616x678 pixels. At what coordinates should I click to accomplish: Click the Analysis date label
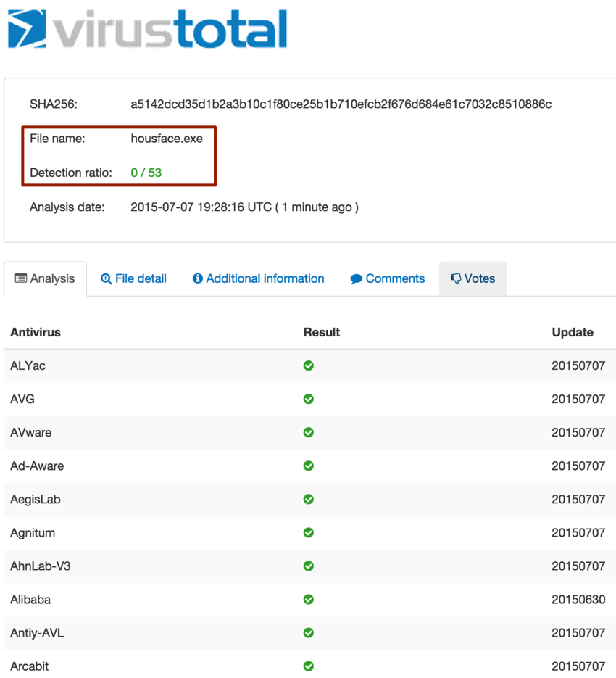[x=67, y=207]
